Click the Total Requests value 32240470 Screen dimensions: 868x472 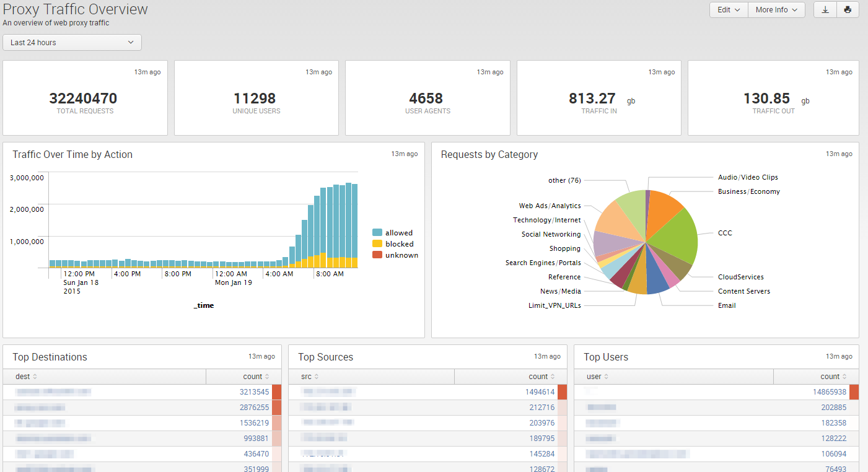[83, 98]
